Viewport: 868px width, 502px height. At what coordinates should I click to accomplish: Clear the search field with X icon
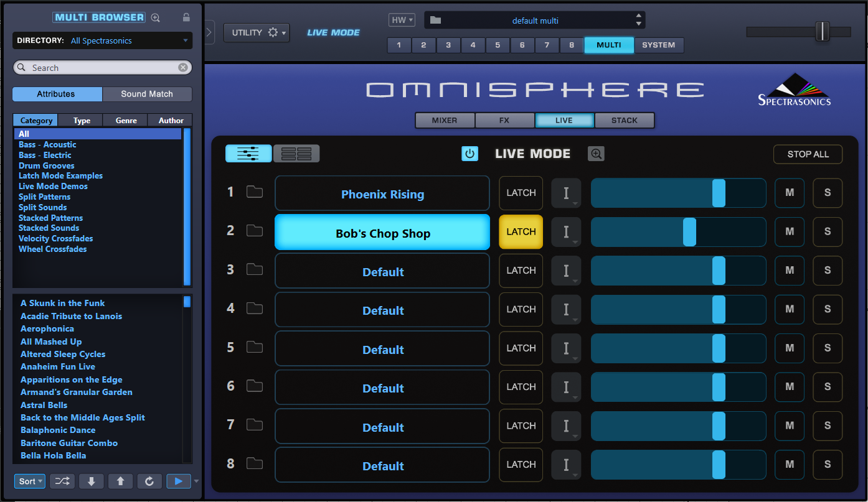183,67
